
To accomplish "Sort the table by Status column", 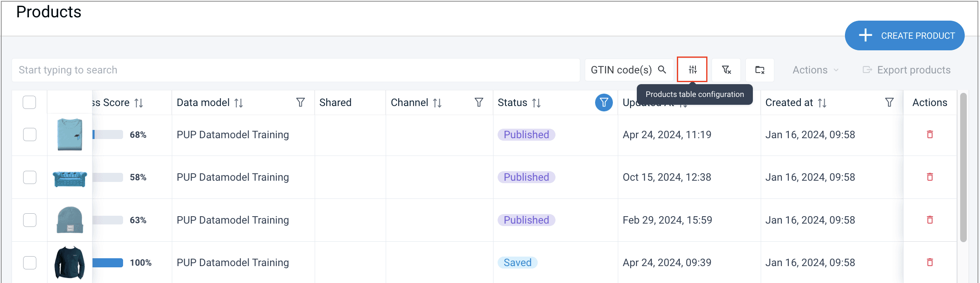I will (536, 103).
